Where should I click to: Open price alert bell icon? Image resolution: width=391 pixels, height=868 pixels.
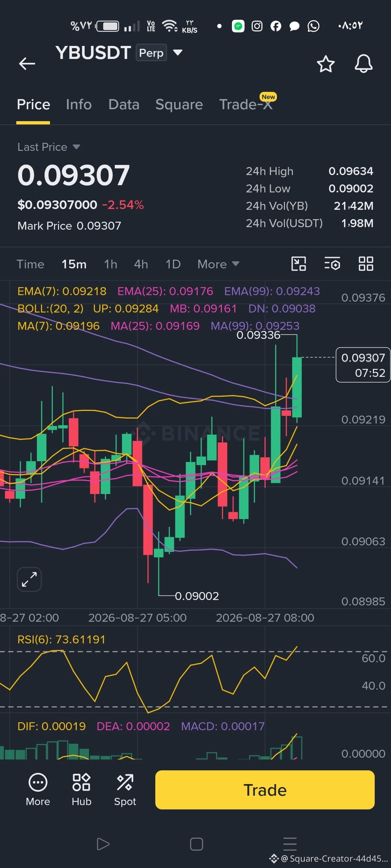[x=363, y=64]
